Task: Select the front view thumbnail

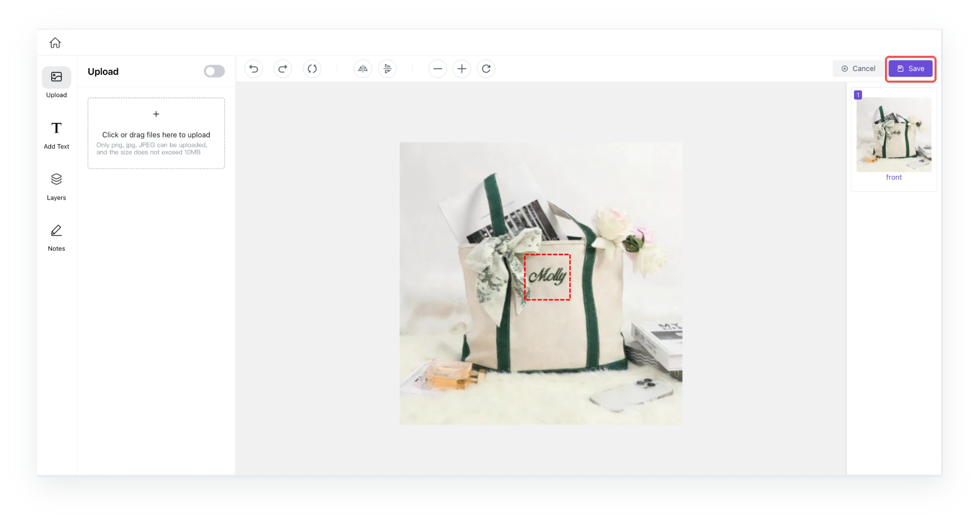Action: 894,135
